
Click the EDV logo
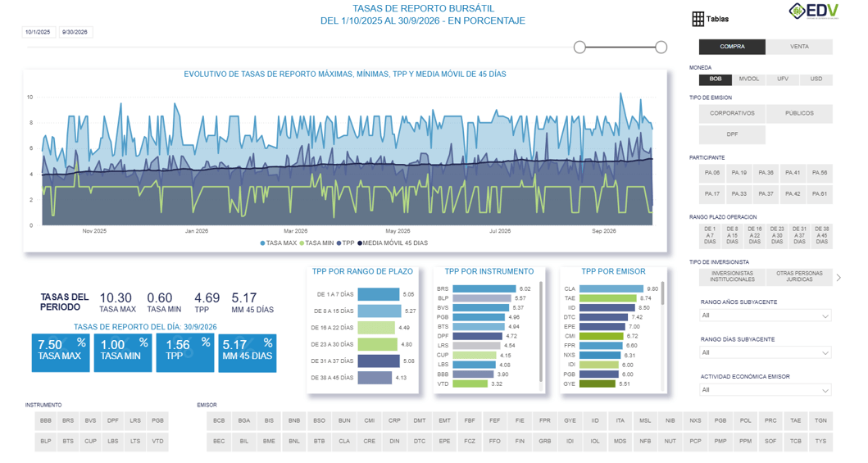813,11
